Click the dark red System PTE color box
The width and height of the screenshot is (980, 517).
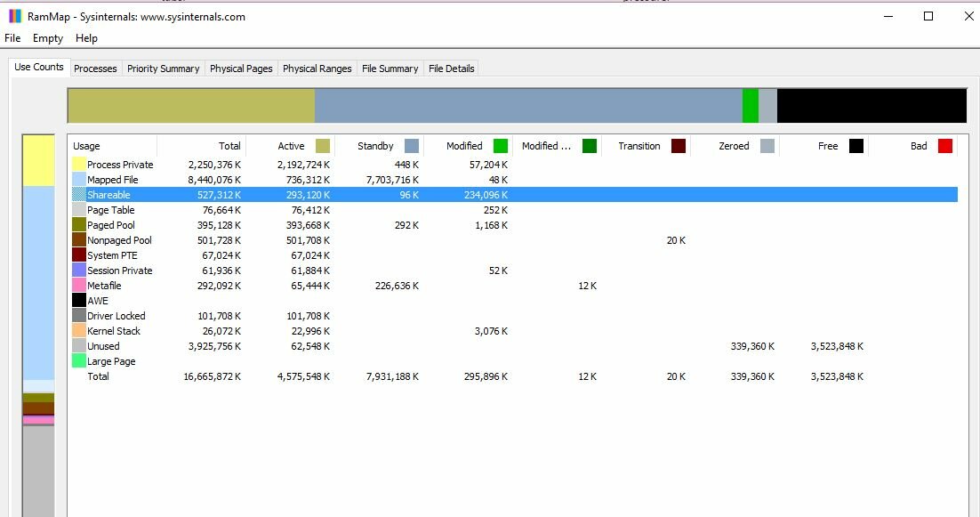click(78, 255)
